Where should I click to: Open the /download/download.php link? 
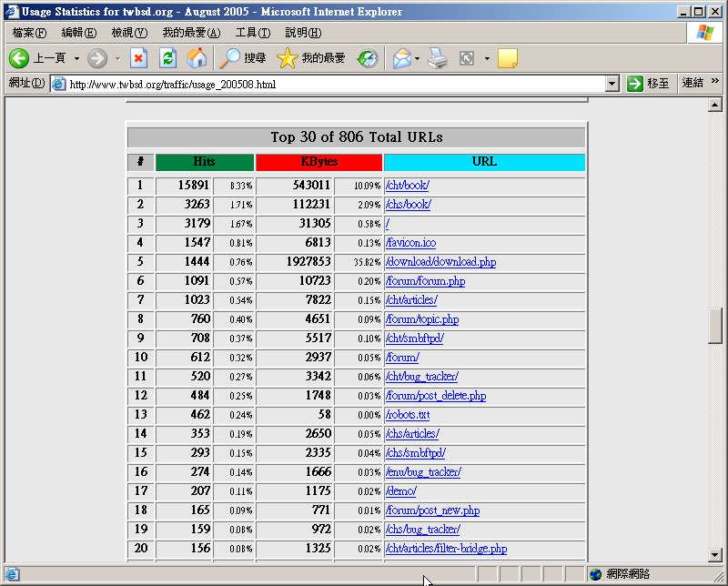[x=440, y=262]
